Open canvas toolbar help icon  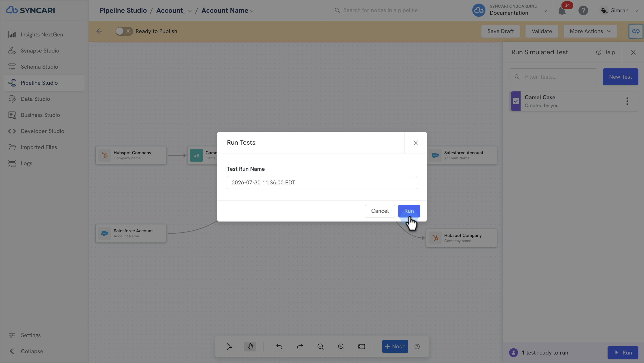pyautogui.click(x=417, y=346)
